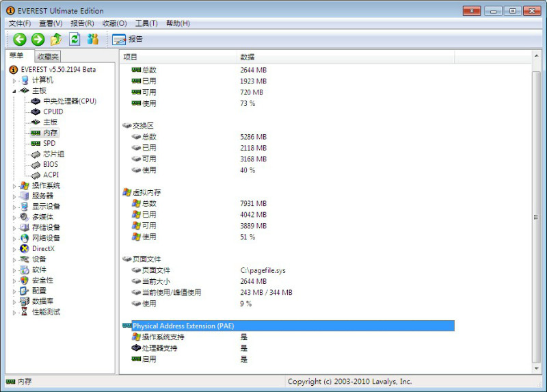The image size is (547, 392).
Task: Select the 内存 memory tree item
Action: coord(50,133)
